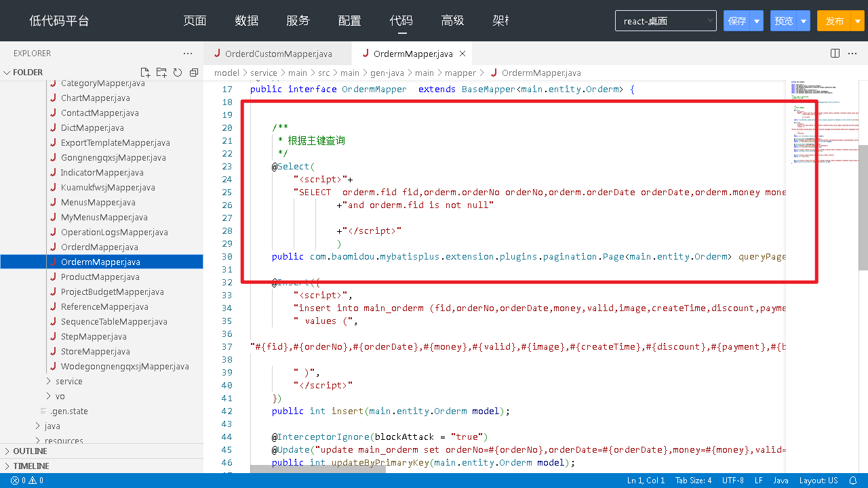The width and height of the screenshot is (868, 488).
Task: Click Ln 1, Col 1 status entry
Action: pyautogui.click(x=646, y=481)
